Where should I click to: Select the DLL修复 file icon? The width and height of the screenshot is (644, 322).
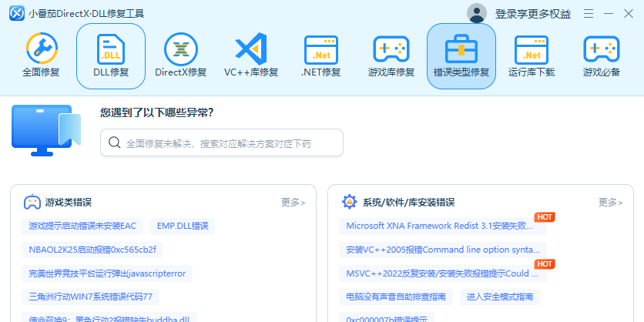(x=111, y=50)
